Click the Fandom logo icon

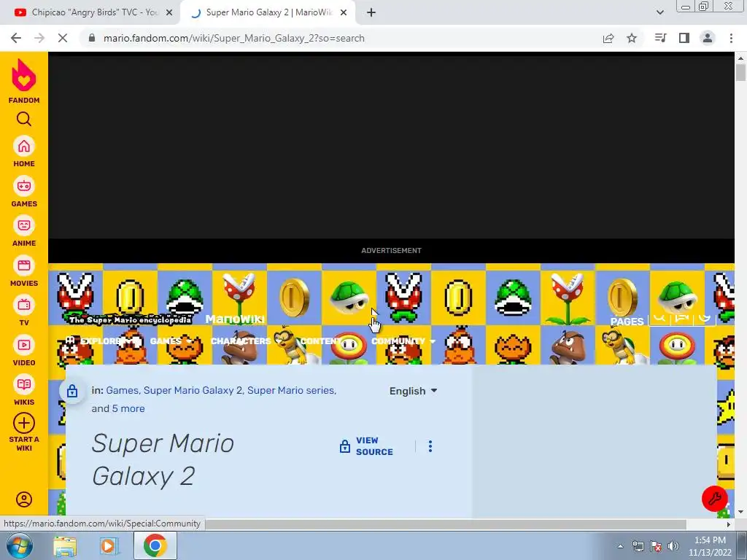pyautogui.click(x=24, y=75)
